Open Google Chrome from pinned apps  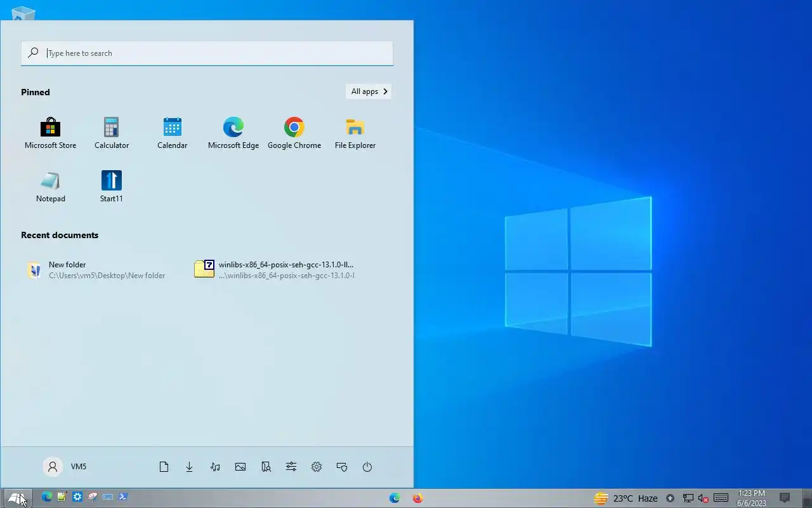point(294,133)
